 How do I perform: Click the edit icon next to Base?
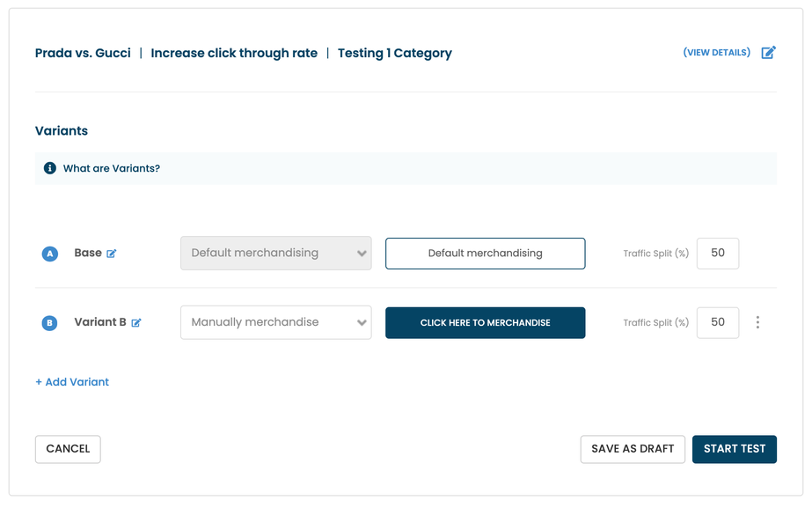[112, 254]
